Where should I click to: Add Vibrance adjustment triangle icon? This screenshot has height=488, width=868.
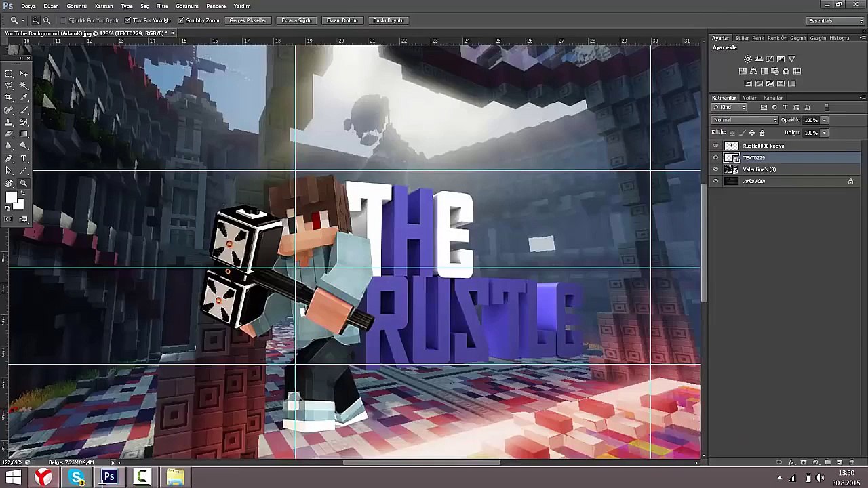click(x=791, y=59)
